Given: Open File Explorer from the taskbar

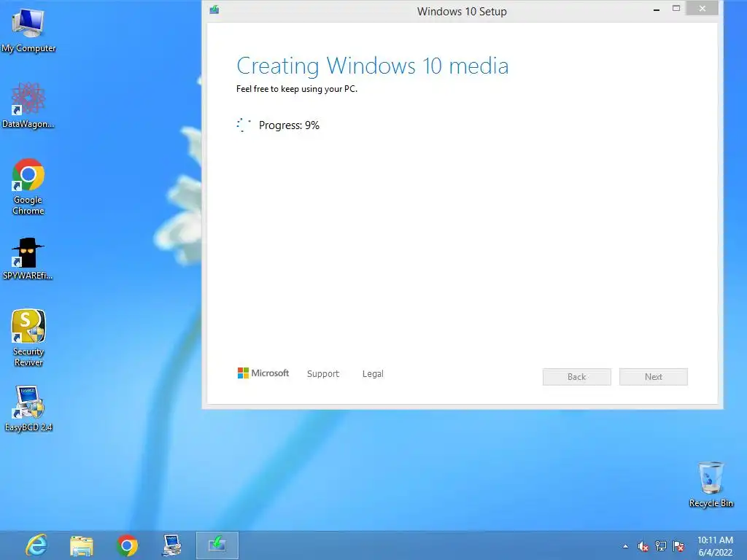Looking at the screenshot, I should 82,545.
